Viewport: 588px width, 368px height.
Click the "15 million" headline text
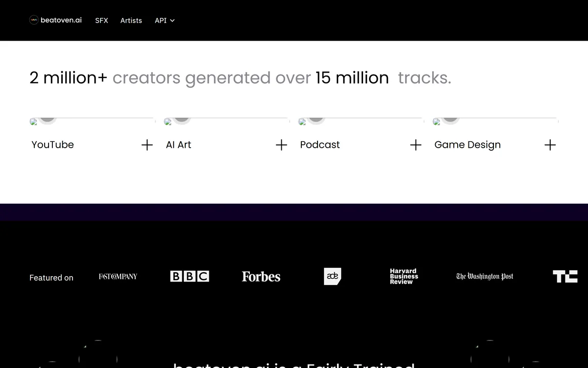point(352,78)
